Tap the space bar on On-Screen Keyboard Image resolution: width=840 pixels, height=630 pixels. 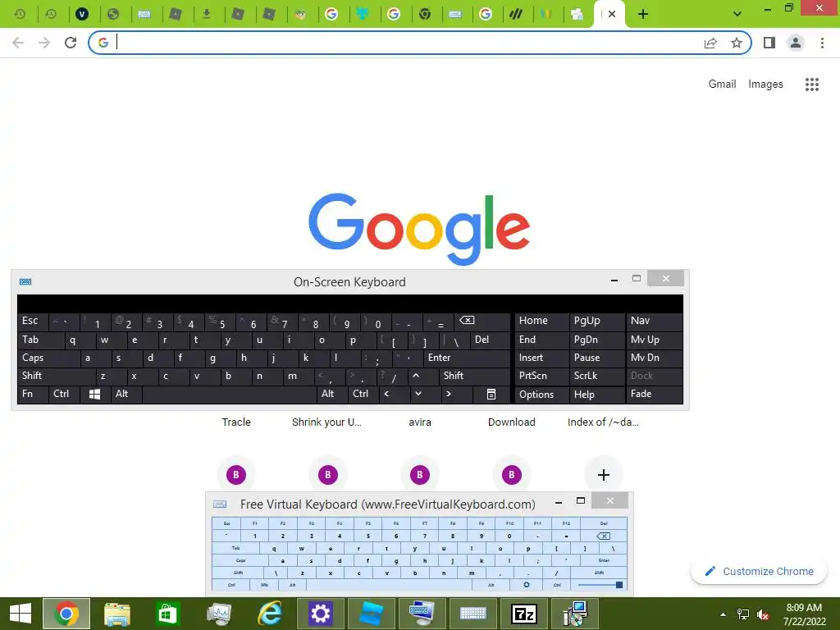[x=230, y=395]
